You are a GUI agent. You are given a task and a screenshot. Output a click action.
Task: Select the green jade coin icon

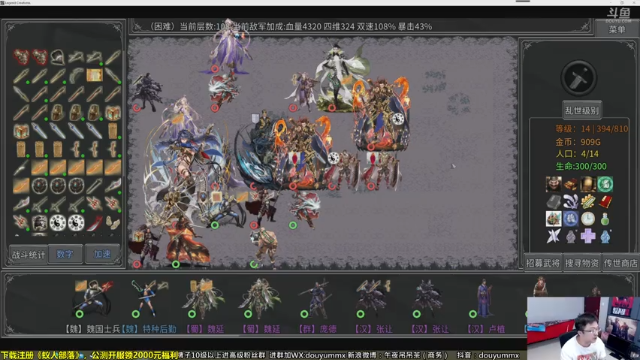605,184
